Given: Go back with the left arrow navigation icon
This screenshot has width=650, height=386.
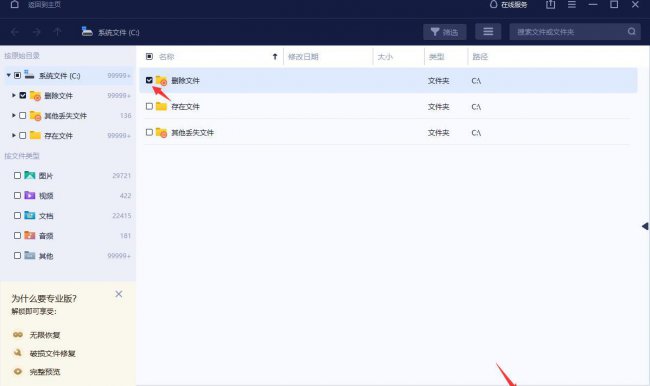Looking at the screenshot, I should [x=15, y=32].
